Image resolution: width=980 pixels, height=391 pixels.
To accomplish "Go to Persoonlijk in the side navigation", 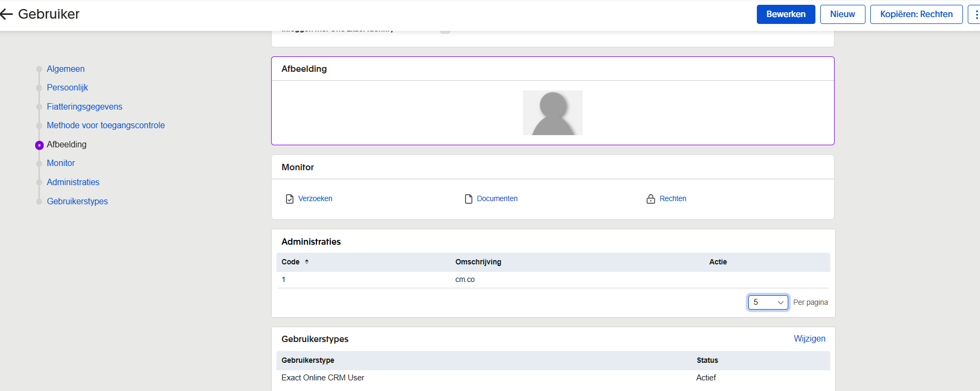I will pos(67,88).
